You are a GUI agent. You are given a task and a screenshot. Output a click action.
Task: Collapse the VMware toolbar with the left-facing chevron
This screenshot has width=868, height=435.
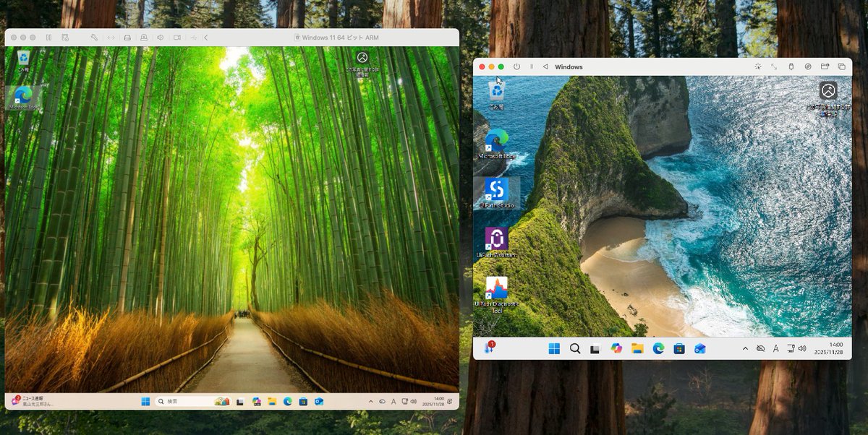[x=205, y=36]
